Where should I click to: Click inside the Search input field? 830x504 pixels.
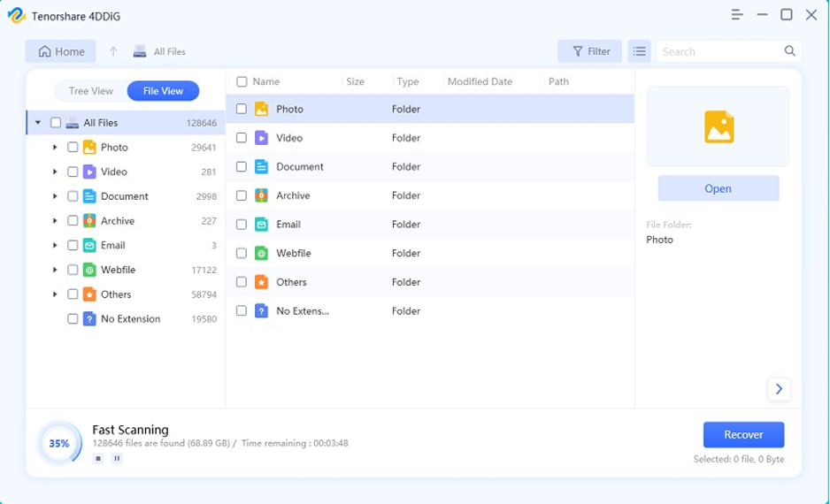[717, 51]
